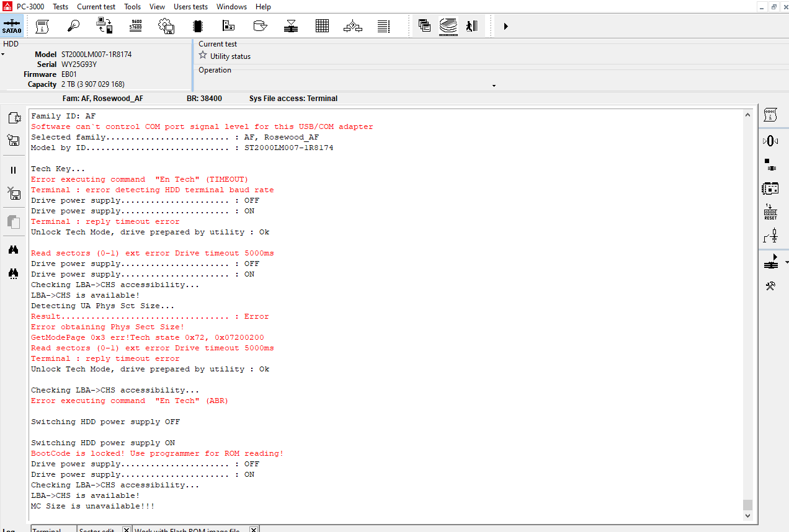Click the circuit board icon on right panel
789x532 pixels.
(x=770, y=188)
